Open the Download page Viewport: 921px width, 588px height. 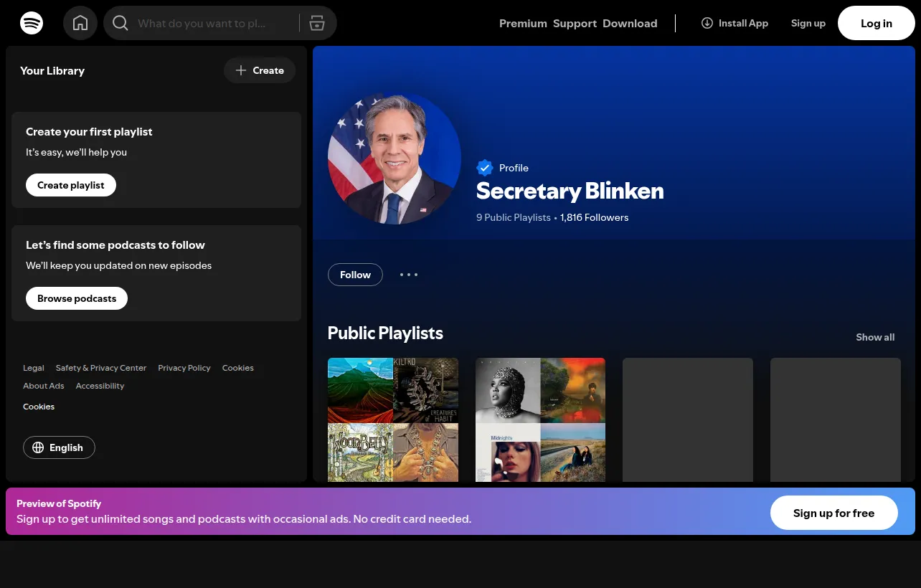(x=630, y=23)
